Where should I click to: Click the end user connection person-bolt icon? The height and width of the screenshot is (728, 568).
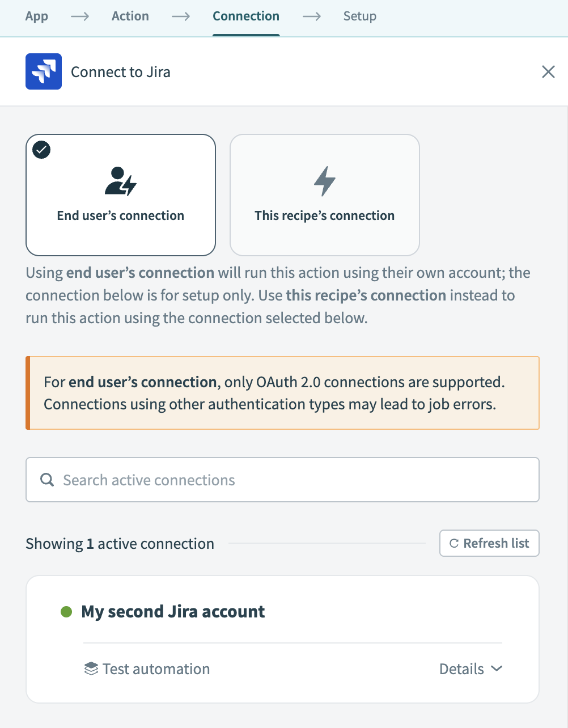(121, 181)
